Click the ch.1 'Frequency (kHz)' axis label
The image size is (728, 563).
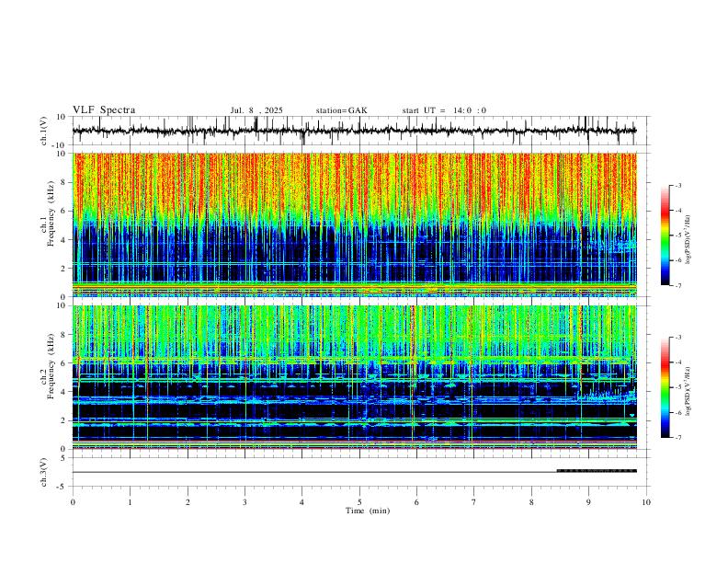(51, 213)
